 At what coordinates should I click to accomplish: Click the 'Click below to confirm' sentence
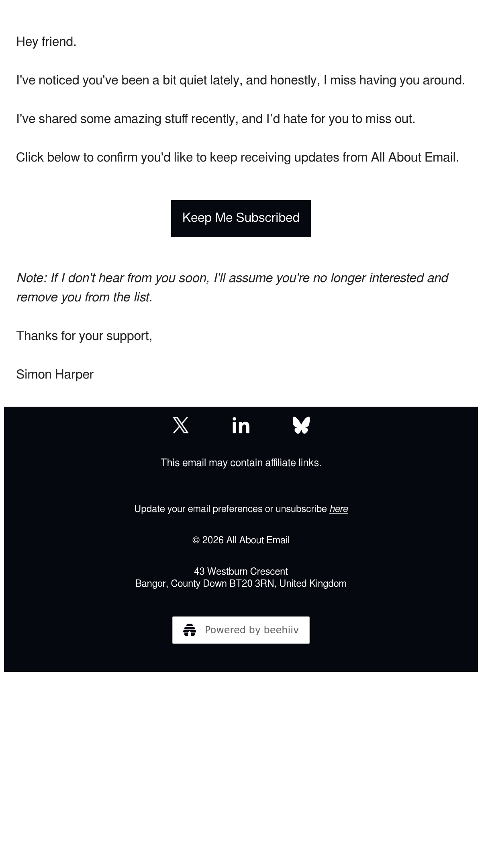(237, 157)
